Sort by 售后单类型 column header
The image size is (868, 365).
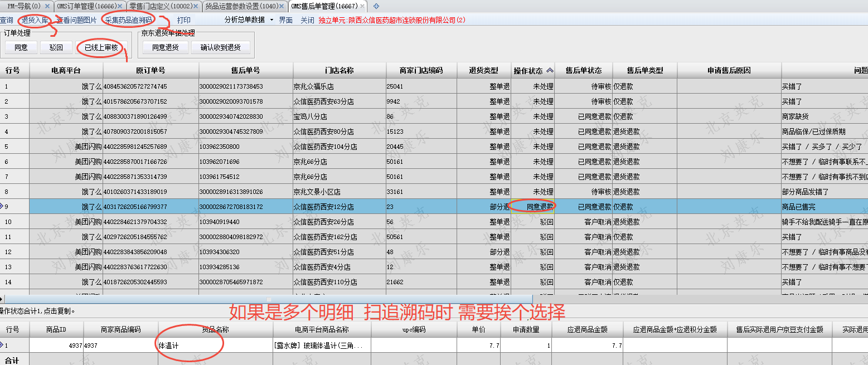coord(645,71)
